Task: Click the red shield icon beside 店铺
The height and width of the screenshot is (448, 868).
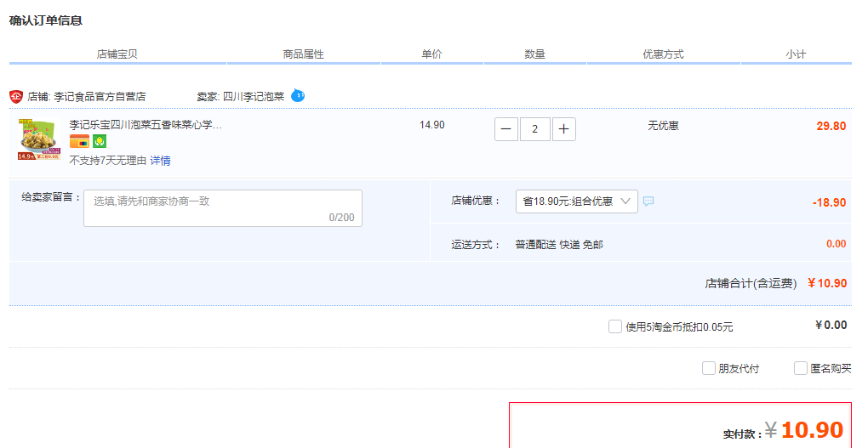Action: pos(16,97)
